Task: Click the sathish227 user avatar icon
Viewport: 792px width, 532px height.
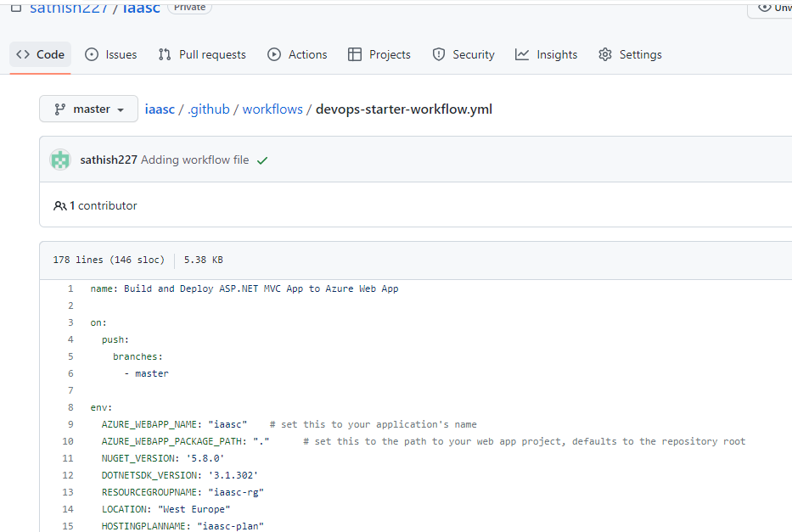Action: click(59, 160)
